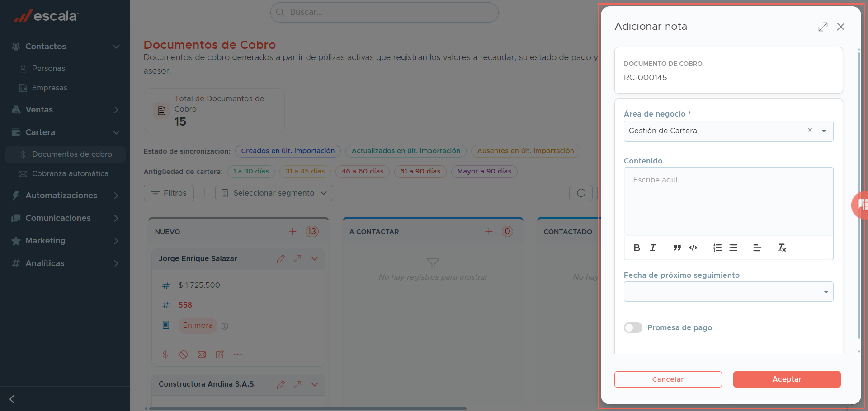The width and height of the screenshot is (868, 411).
Task: Open Filtros button
Action: [169, 193]
